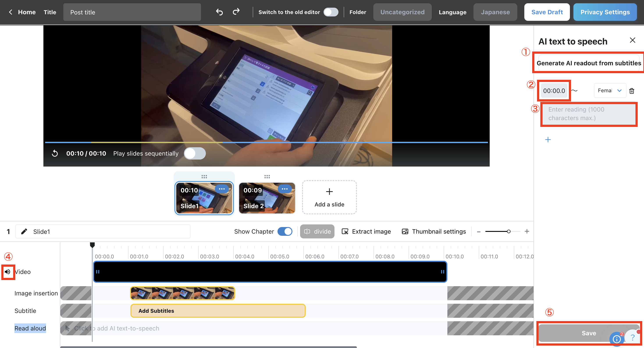
Task: Open Slide 2 three-dot options menu
Action: point(285,189)
